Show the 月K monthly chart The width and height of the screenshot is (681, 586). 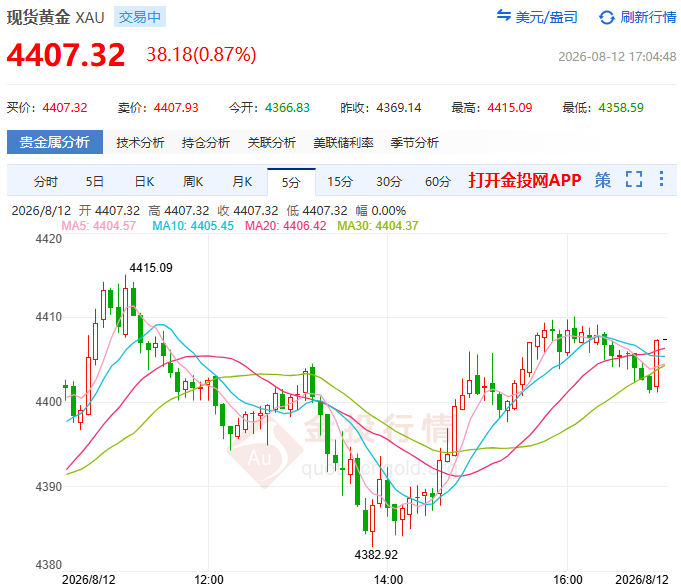coord(242,182)
